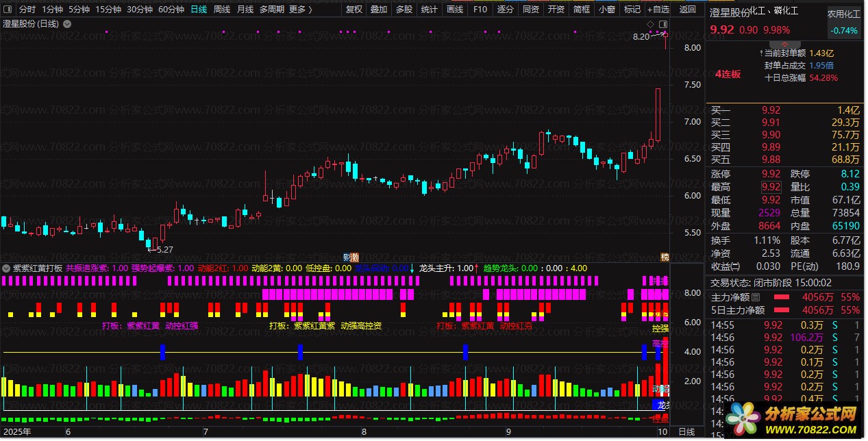Switch to 月线 monthly period

(x=245, y=10)
